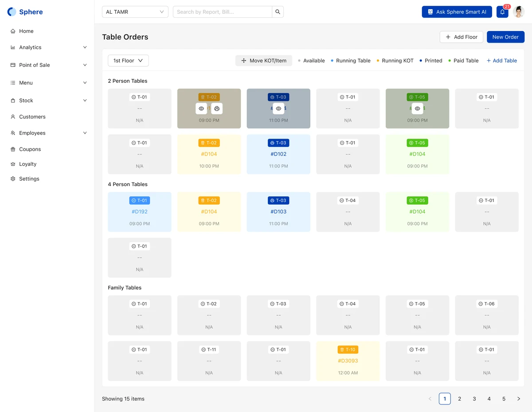The image size is (532, 412).
Task: Click the Sphere logo icon
Action: coord(12,12)
